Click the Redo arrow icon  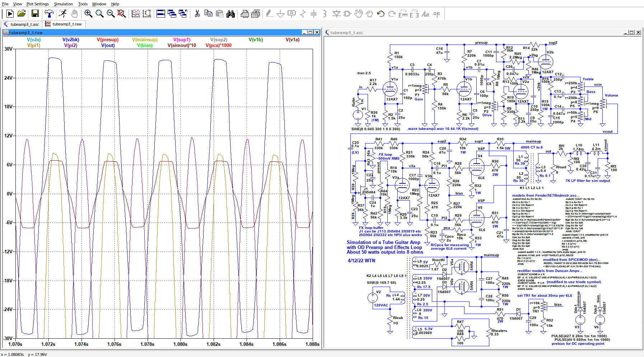392,14
